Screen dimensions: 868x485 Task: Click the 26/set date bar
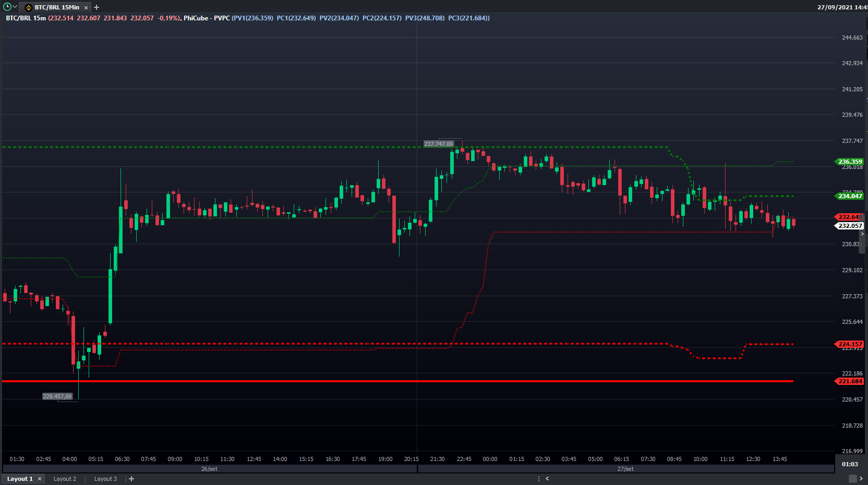click(x=210, y=469)
